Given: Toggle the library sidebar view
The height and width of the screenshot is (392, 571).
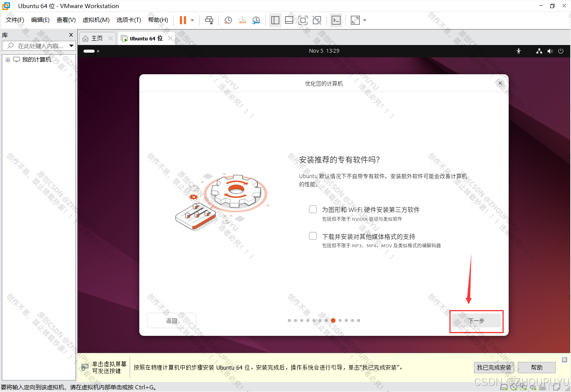Looking at the screenshot, I should point(275,20).
